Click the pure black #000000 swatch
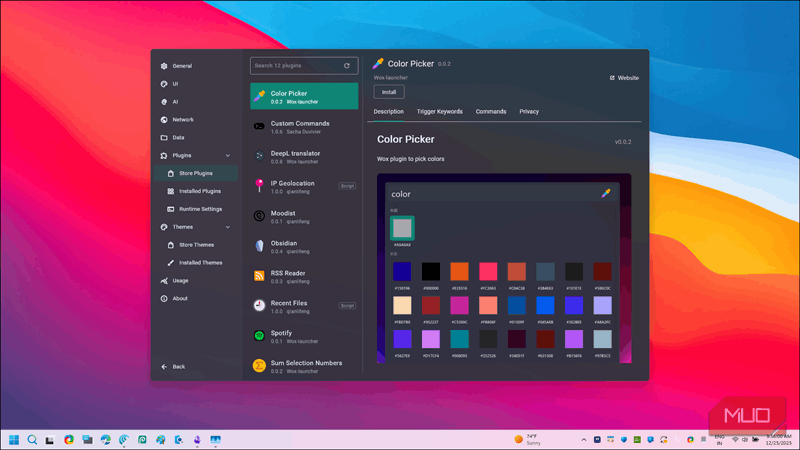Image resolution: width=800 pixels, height=450 pixels. pyautogui.click(x=431, y=272)
